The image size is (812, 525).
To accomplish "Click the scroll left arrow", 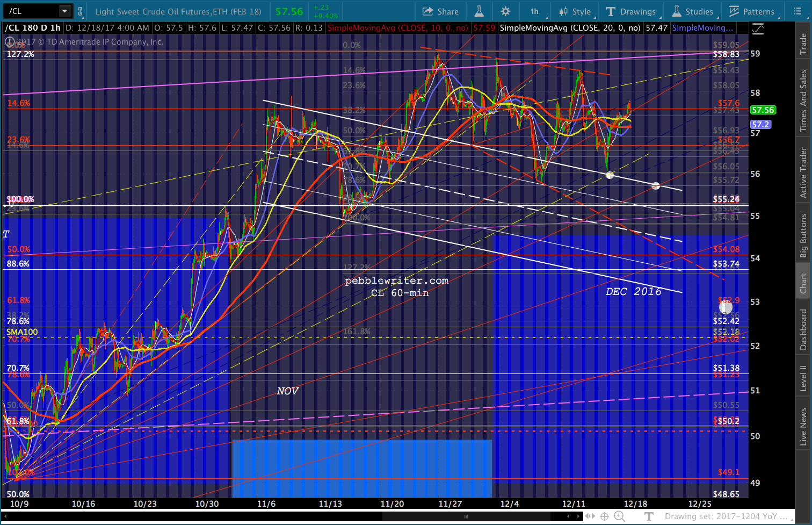I will [x=569, y=517].
